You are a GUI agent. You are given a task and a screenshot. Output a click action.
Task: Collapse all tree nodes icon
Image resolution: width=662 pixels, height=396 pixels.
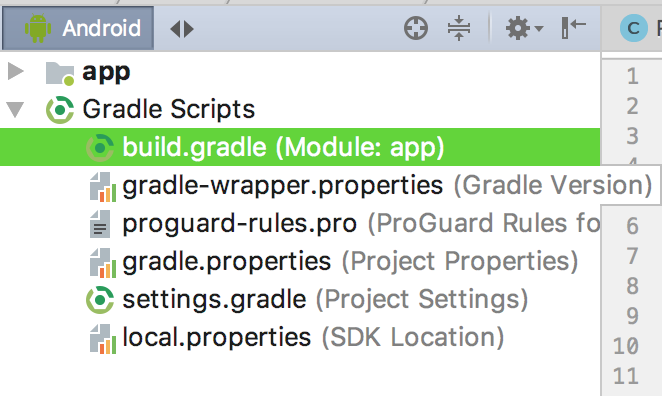(x=459, y=28)
